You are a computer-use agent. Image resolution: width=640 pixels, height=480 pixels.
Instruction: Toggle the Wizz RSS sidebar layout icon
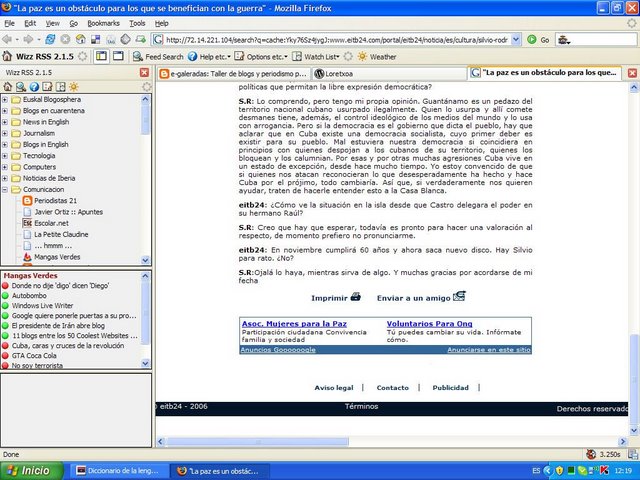click(x=101, y=56)
